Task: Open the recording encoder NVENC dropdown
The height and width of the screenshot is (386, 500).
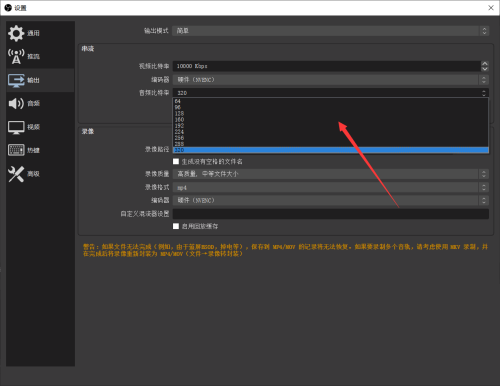Action: 331,200
